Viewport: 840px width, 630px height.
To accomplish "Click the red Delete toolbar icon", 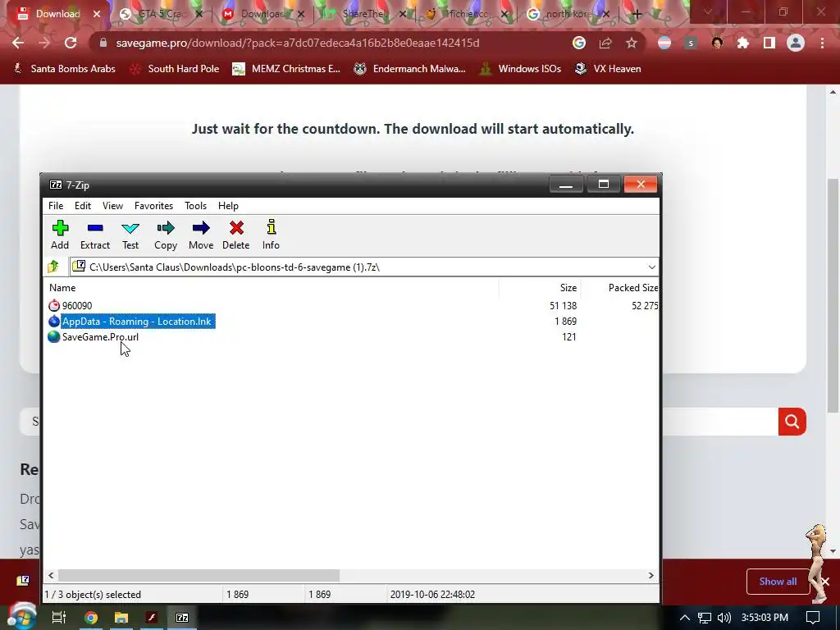I will 235,235.
